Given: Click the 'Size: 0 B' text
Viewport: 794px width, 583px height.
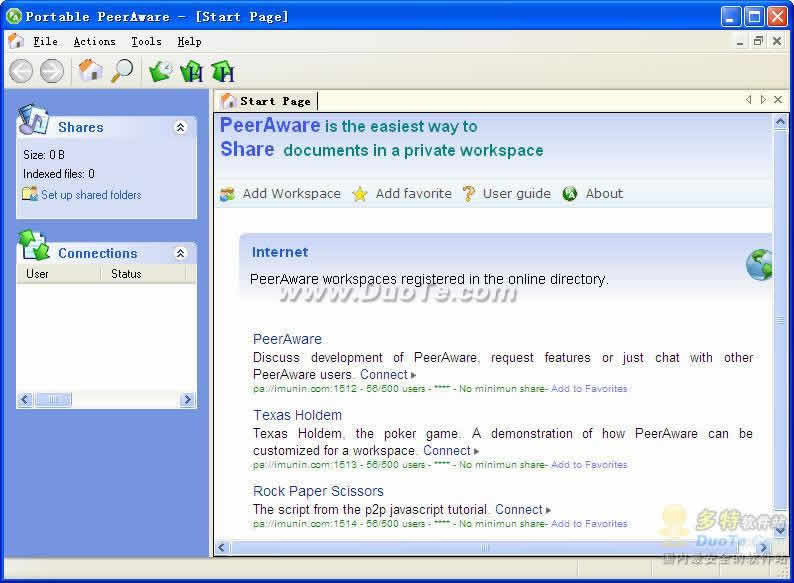Looking at the screenshot, I should (44, 154).
